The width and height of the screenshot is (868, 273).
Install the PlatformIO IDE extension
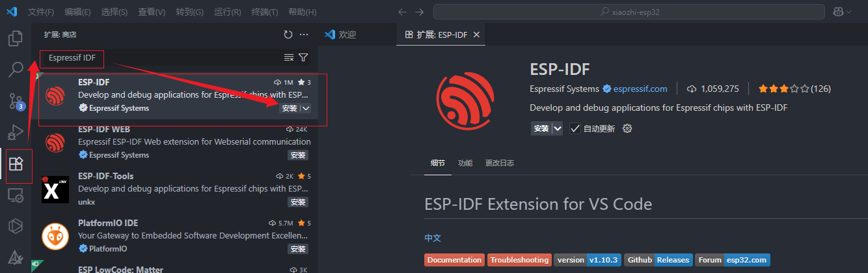[298, 249]
